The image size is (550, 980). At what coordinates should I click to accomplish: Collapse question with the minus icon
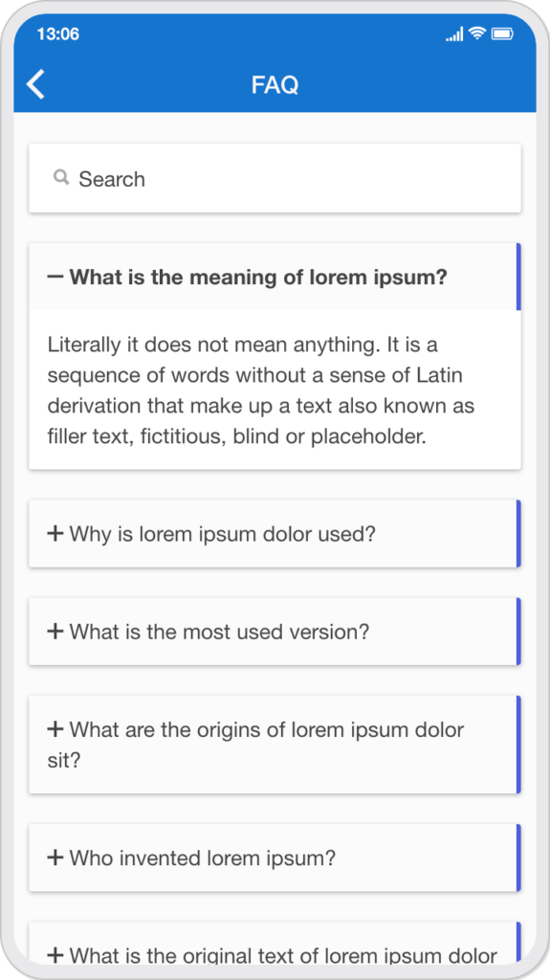(55, 277)
